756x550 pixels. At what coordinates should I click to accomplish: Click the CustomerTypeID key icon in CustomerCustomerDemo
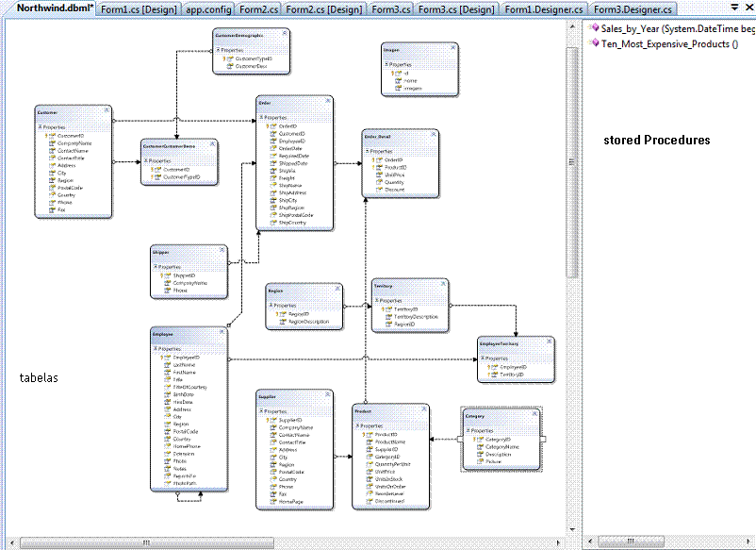tap(156, 177)
